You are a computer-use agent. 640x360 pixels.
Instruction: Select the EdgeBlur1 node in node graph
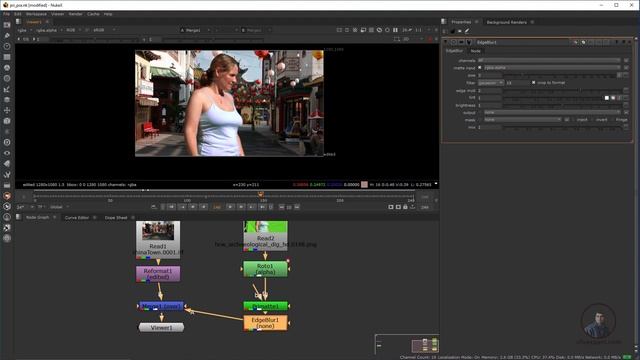[x=265, y=323]
